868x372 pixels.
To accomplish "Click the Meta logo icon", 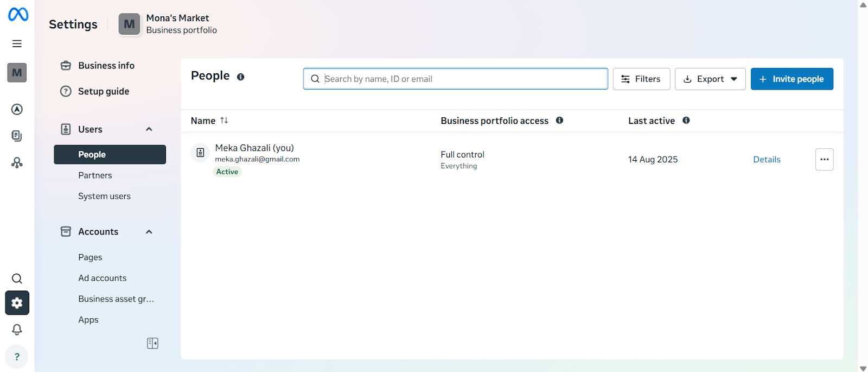I will tap(18, 14).
